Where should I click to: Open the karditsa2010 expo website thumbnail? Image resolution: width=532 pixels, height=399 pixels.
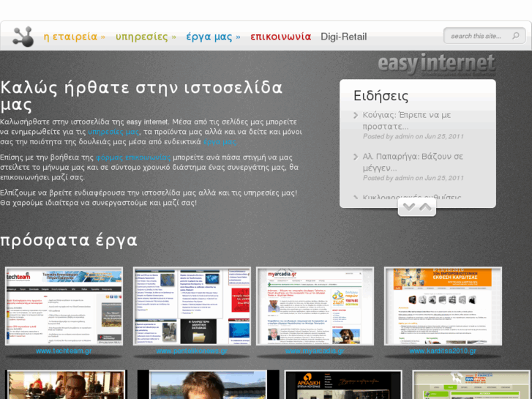click(x=443, y=306)
